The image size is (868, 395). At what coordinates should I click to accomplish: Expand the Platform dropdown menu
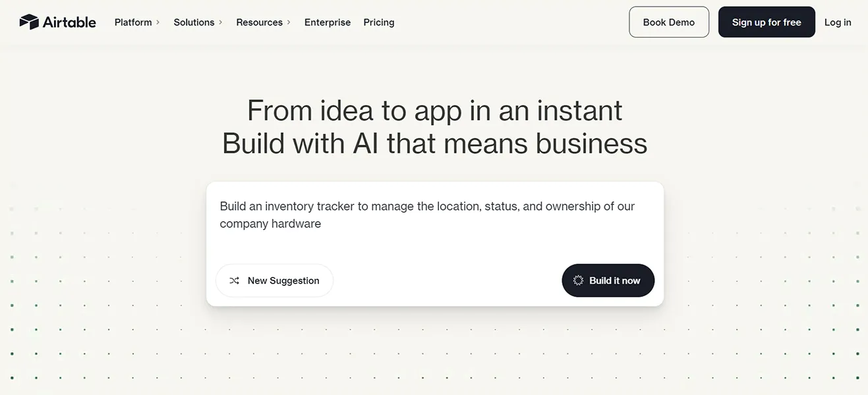(133, 22)
